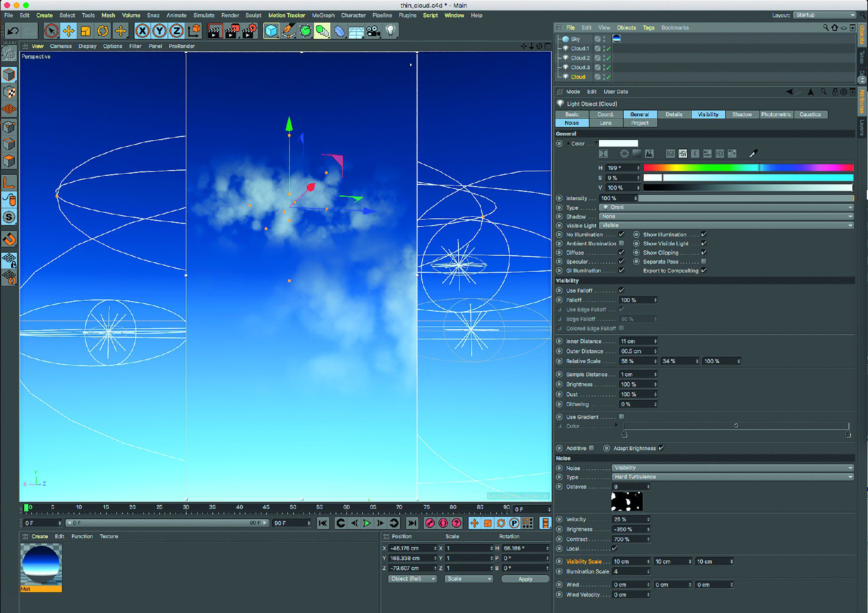Screen dimensions: 868x613
Task: Enable the Ambient Illumination checkbox
Action: point(621,244)
